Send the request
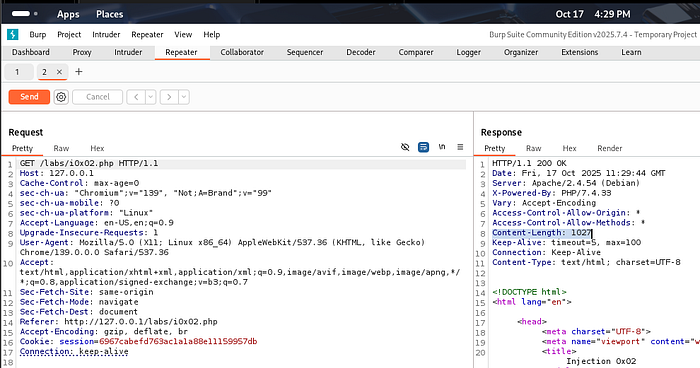 (x=29, y=97)
